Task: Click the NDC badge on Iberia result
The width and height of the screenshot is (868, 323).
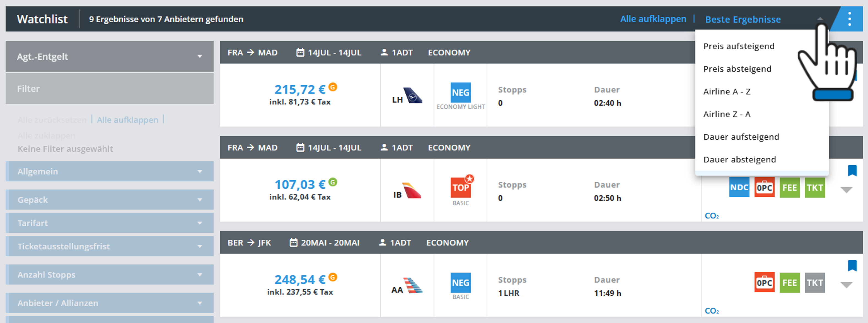Action: [x=739, y=187]
